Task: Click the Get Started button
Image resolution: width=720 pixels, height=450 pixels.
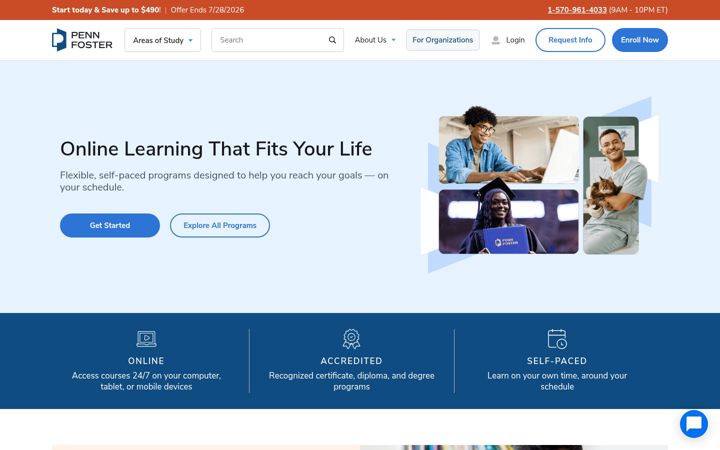Action: [x=110, y=225]
